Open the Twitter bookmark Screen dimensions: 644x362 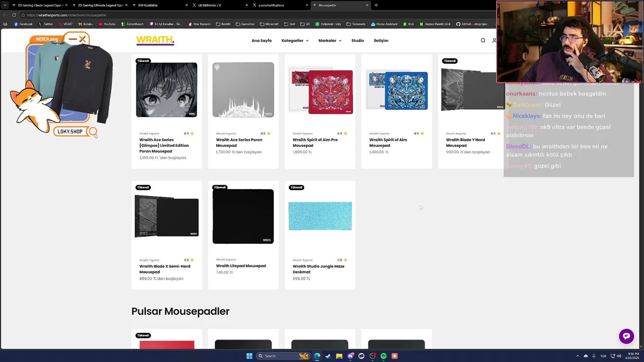[45, 24]
